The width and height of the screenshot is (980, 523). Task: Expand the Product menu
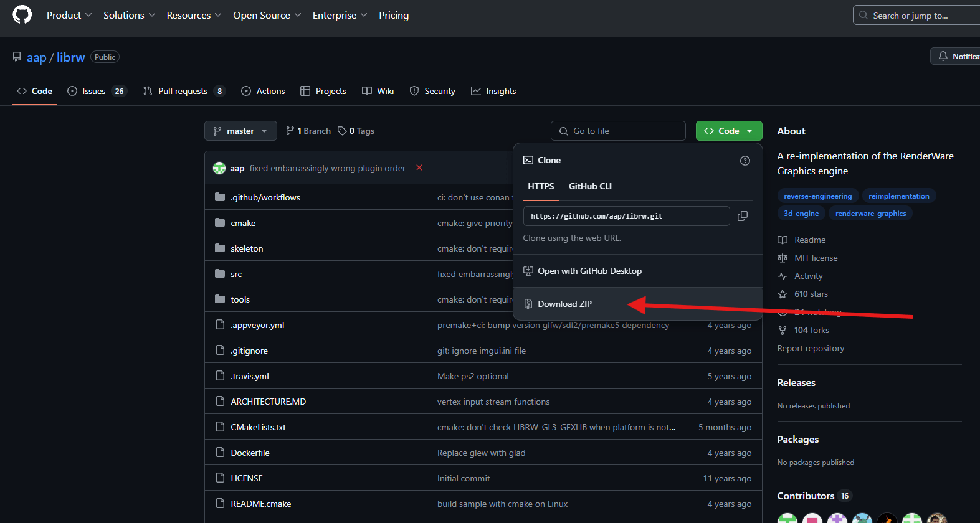pos(69,15)
